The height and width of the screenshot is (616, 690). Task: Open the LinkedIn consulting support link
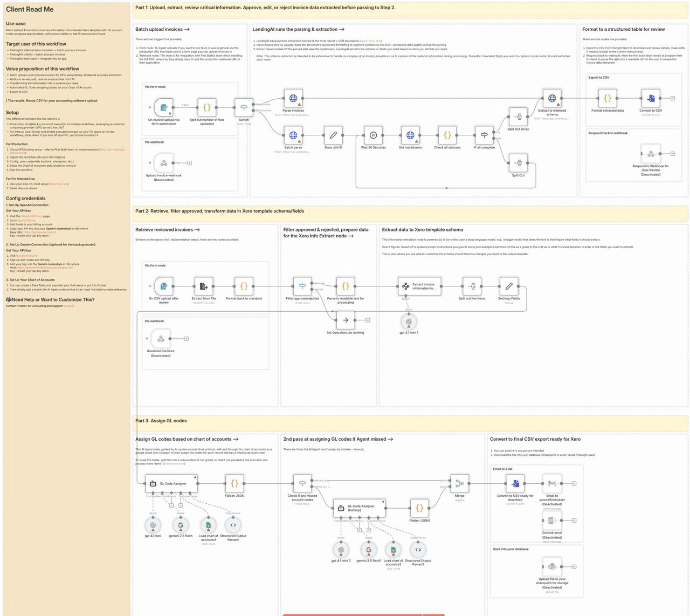pos(69,306)
